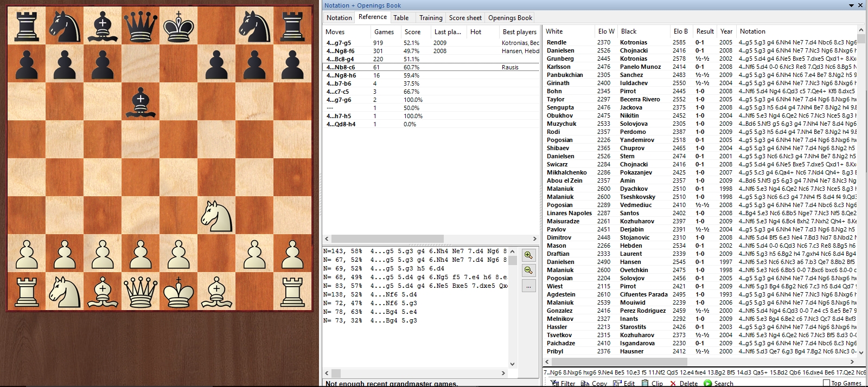
Task: Sort by the Moves column header
Action: pos(347,32)
